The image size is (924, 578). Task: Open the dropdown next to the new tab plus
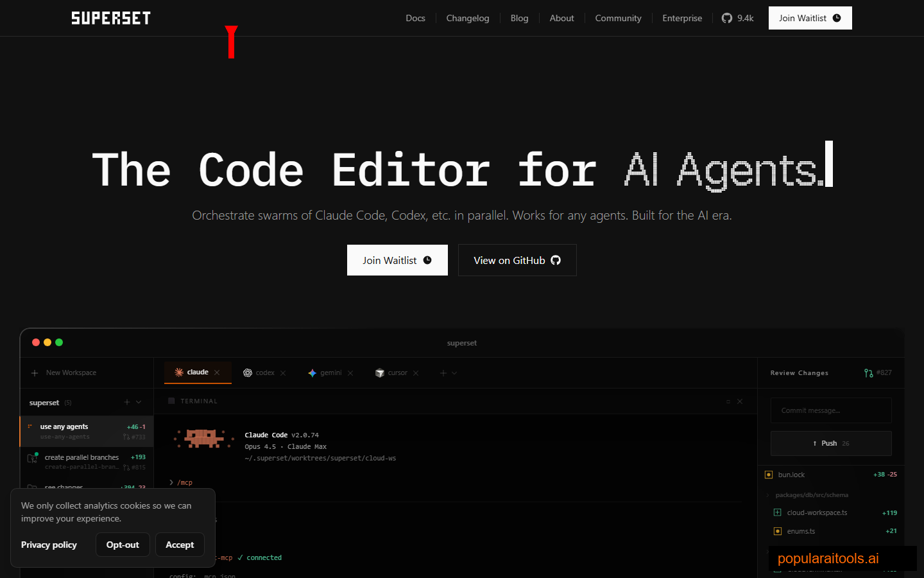tap(454, 372)
